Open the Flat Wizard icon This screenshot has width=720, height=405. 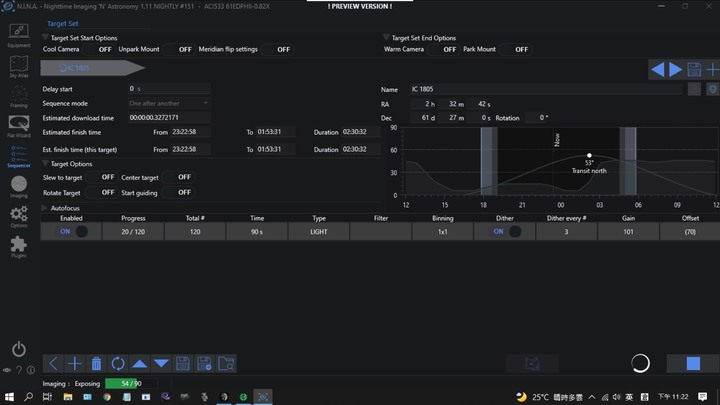[18, 125]
